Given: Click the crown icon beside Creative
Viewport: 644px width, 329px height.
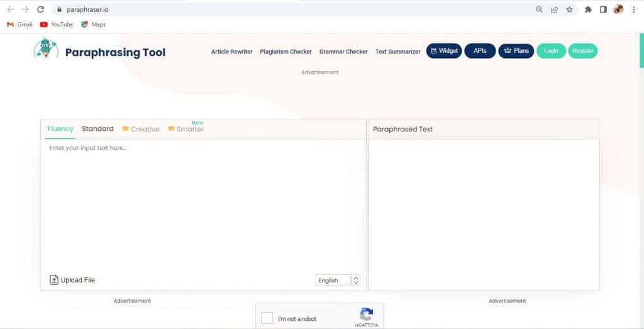Looking at the screenshot, I should pos(126,128).
